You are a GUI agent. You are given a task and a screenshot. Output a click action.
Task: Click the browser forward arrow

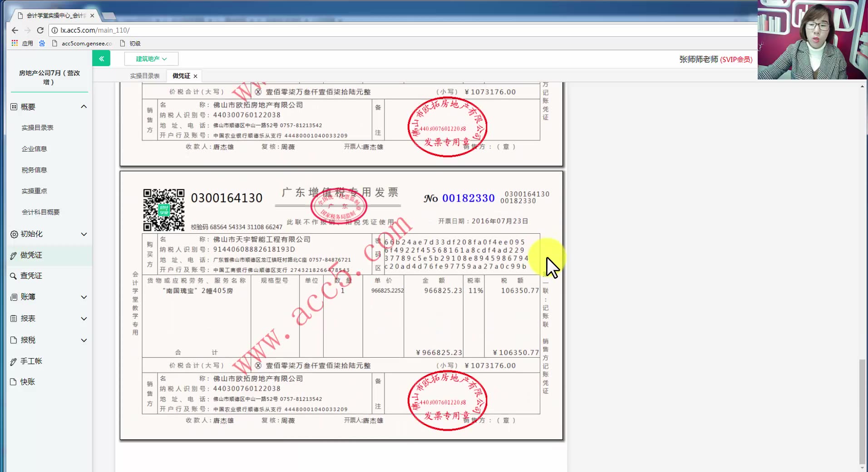coord(28,30)
